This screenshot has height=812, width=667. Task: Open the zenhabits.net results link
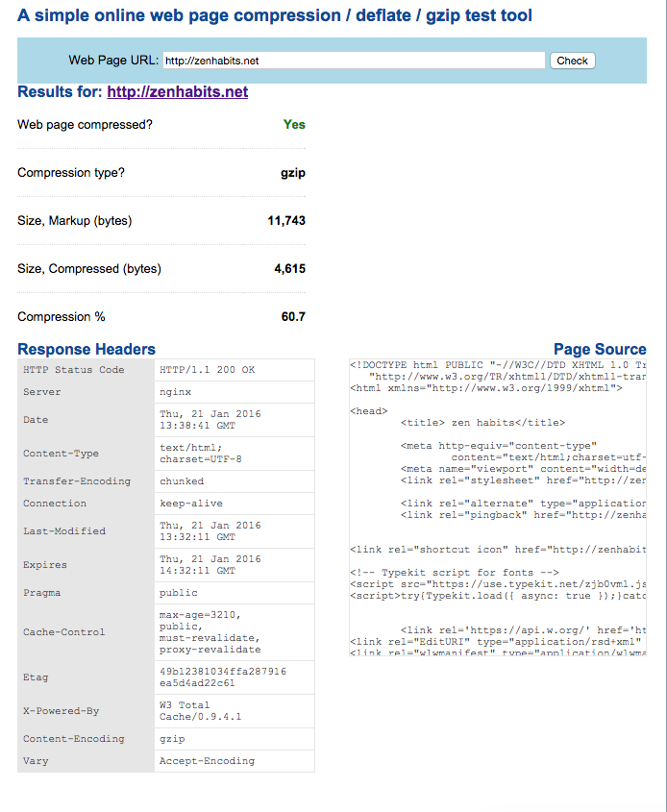click(178, 92)
